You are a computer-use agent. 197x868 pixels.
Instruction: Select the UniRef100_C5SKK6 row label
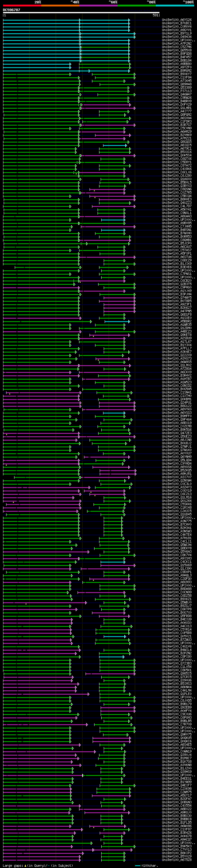click(177, 504)
